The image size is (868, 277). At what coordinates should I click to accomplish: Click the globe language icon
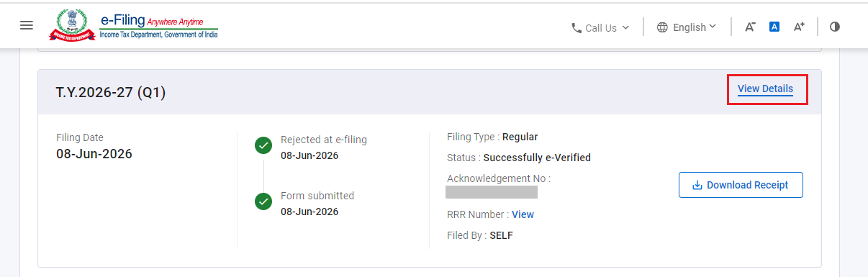(663, 27)
